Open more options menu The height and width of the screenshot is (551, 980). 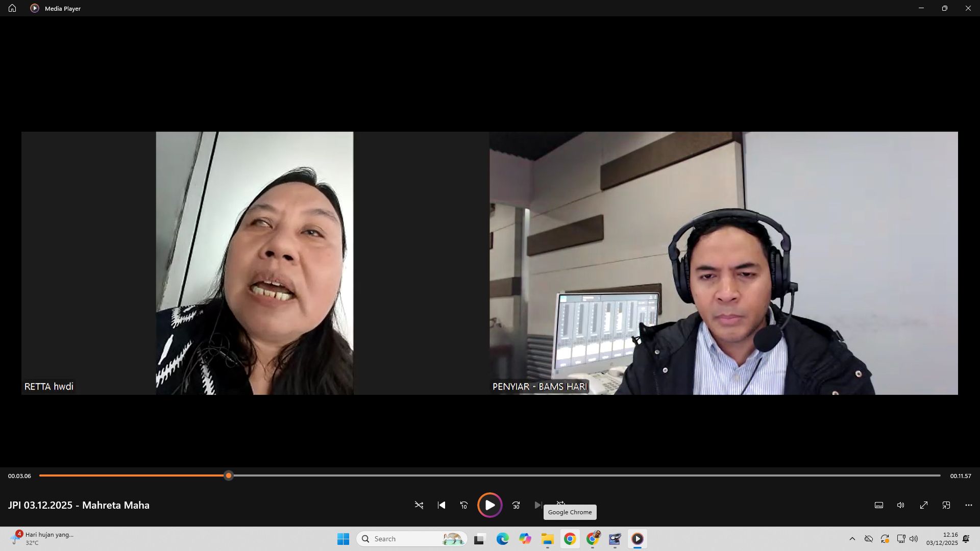point(969,505)
